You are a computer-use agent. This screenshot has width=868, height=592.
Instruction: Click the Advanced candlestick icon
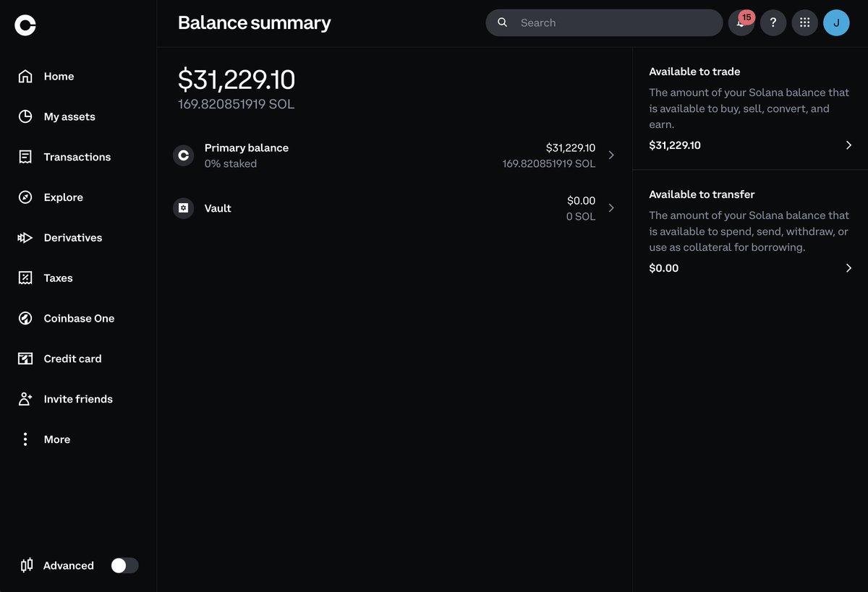27,565
